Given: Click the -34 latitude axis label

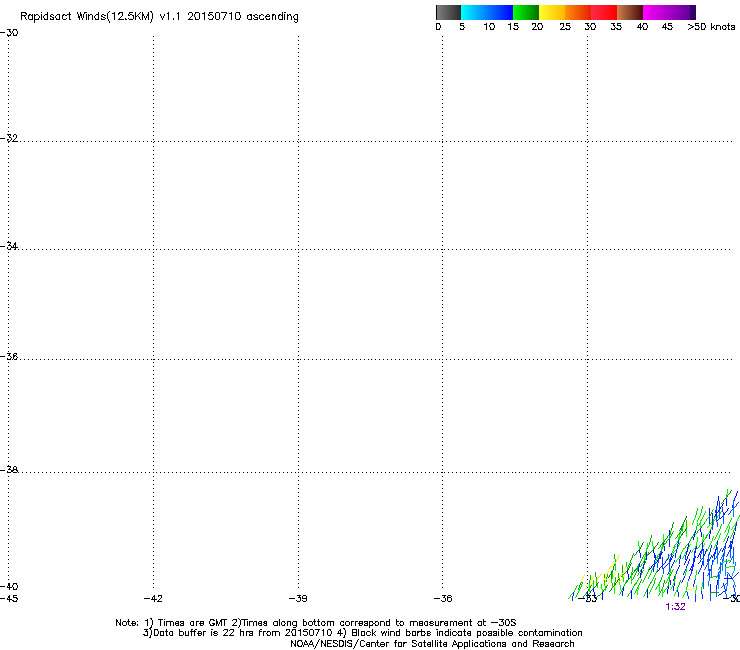Looking at the screenshot, I should pos(9,246).
